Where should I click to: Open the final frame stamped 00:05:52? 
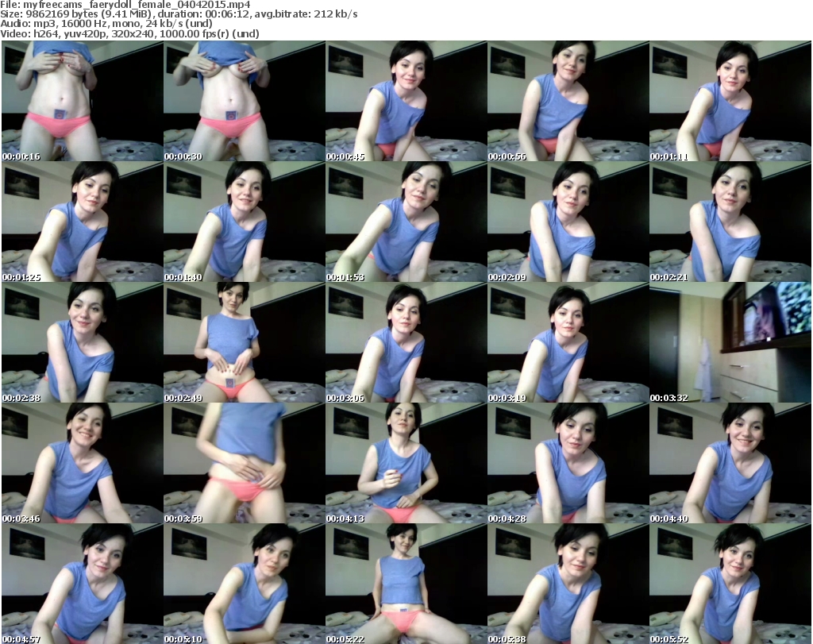[x=730, y=584]
